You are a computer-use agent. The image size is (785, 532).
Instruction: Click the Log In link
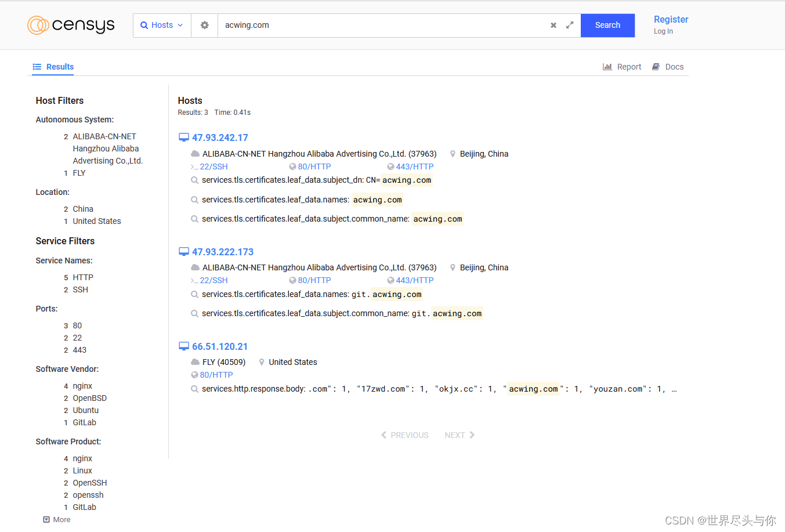tap(663, 31)
